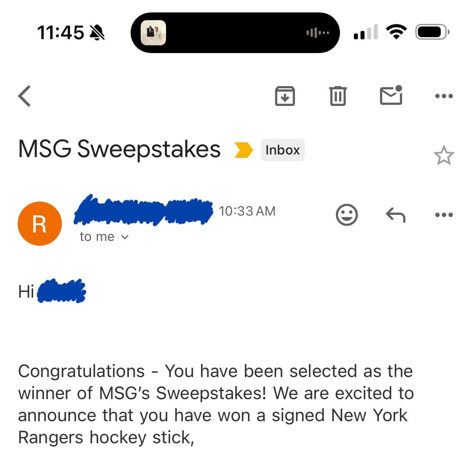The image size is (475, 476).
Task: Tap the redacted sender name
Action: point(143,210)
